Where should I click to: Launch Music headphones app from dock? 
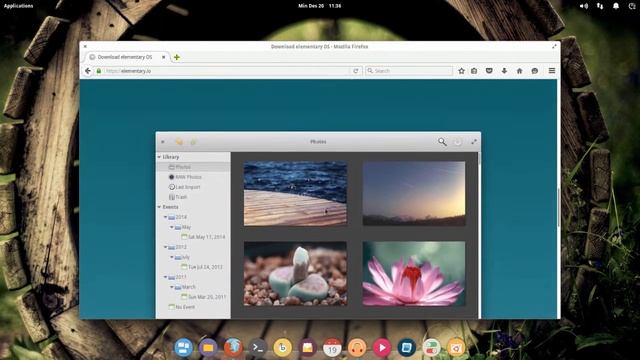(357, 348)
